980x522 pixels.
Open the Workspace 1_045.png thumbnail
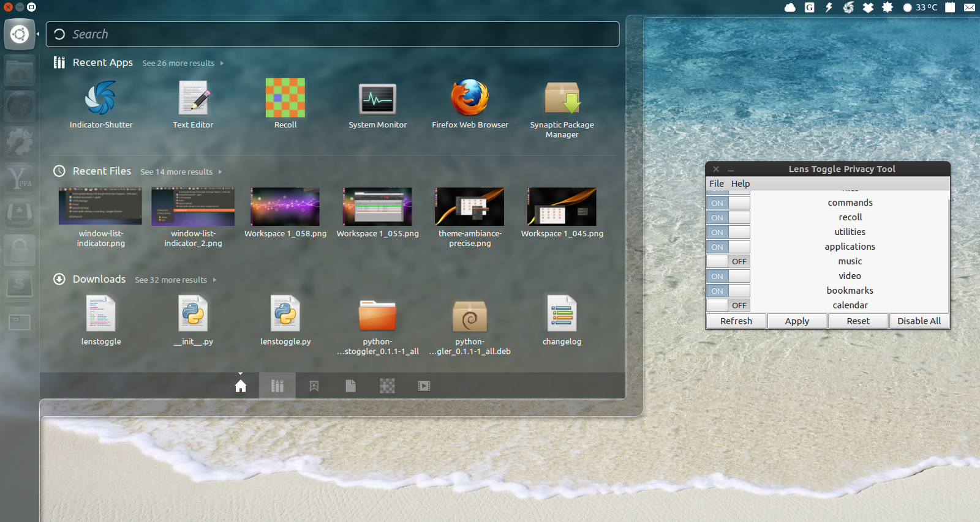coord(562,207)
